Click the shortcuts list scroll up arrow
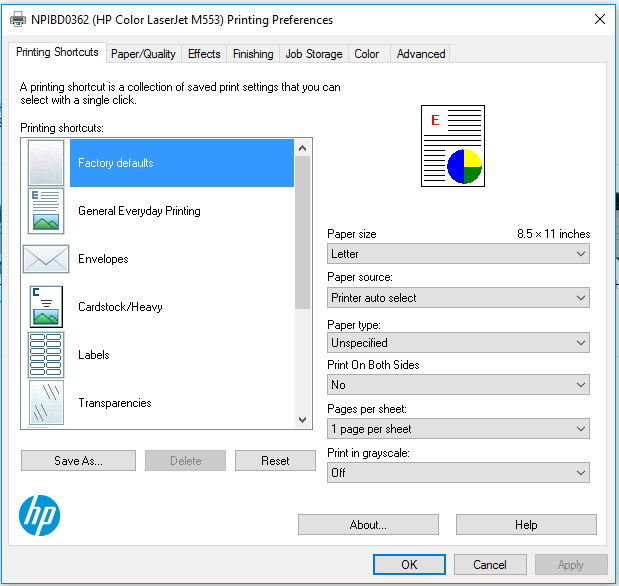 (303, 148)
